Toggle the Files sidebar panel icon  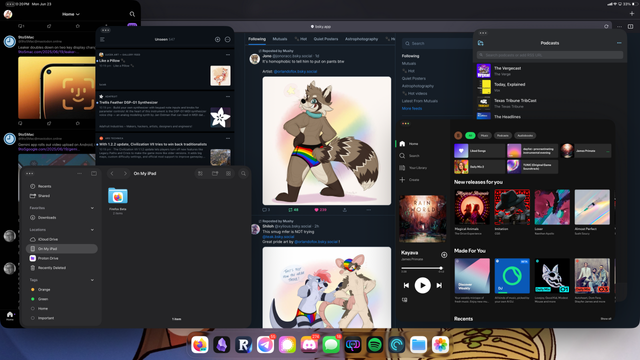pyautogui.click(x=94, y=173)
